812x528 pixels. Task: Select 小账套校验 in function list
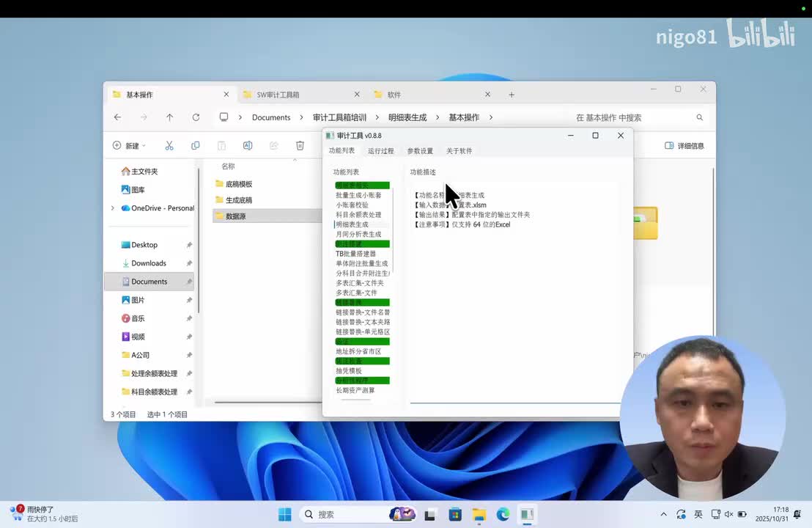pyautogui.click(x=353, y=205)
